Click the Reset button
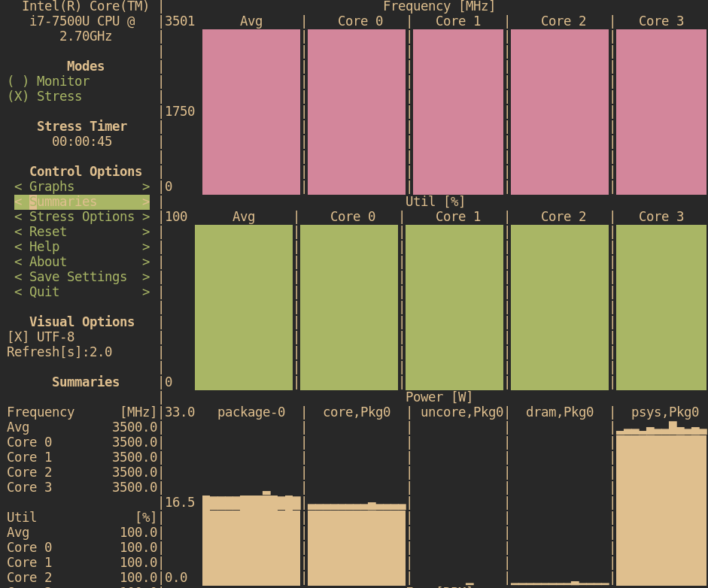The width and height of the screenshot is (708, 588). [82, 232]
